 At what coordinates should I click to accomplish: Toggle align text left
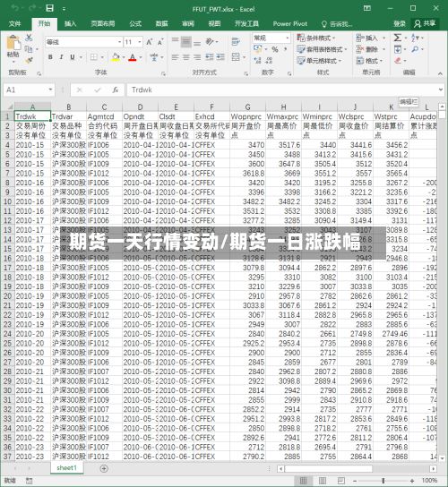(x=175, y=57)
